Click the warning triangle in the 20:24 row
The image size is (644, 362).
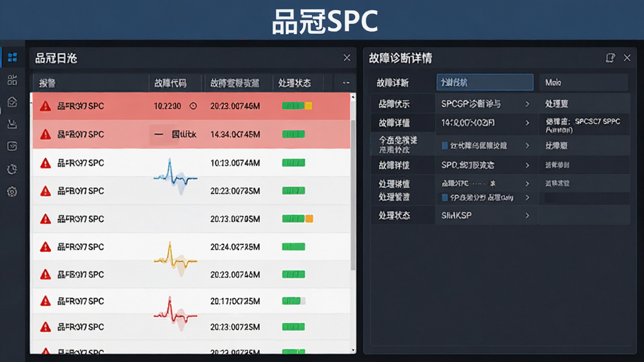[x=45, y=246]
